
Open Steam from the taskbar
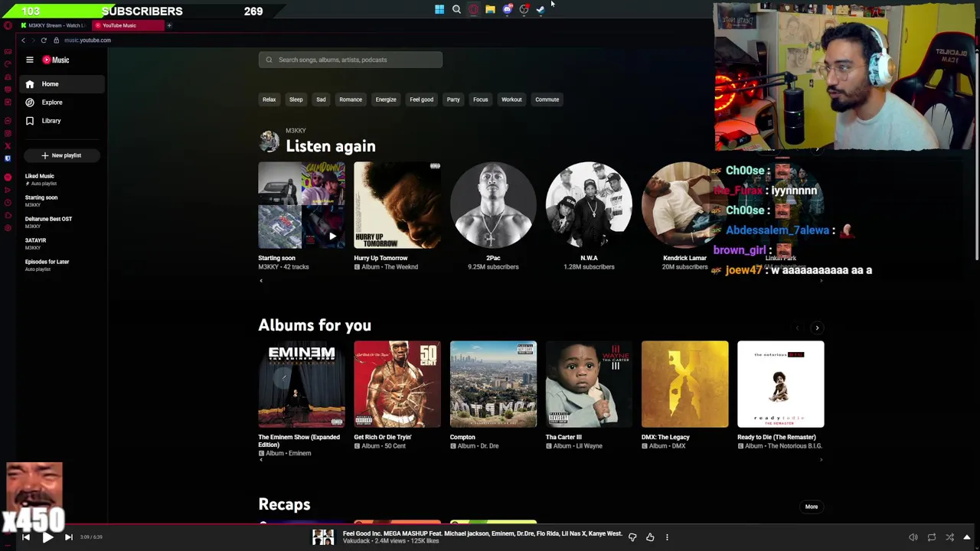point(541,9)
